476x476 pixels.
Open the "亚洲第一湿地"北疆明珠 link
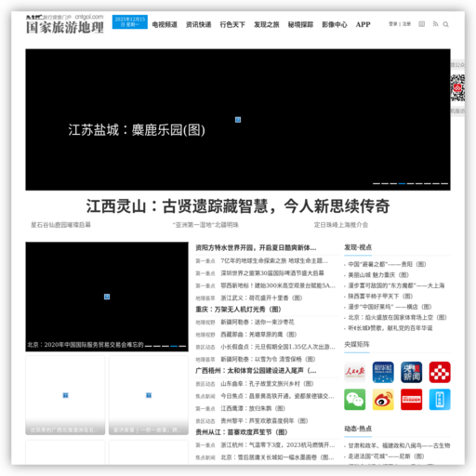[x=205, y=225]
